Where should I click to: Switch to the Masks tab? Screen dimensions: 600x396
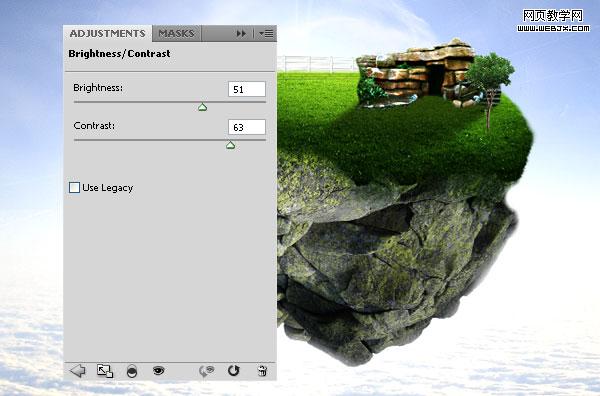pyautogui.click(x=176, y=34)
